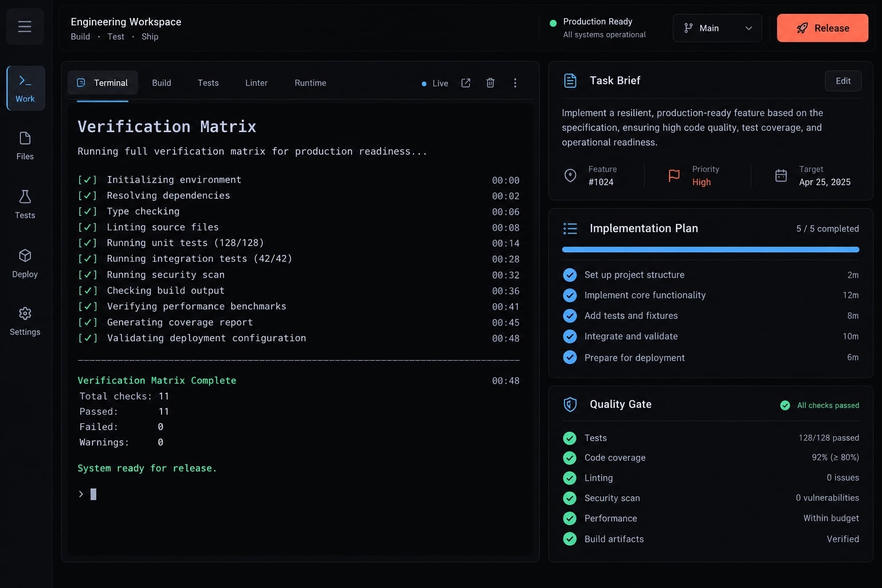
Task: Click Edit on Task Brief
Action: point(843,81)
